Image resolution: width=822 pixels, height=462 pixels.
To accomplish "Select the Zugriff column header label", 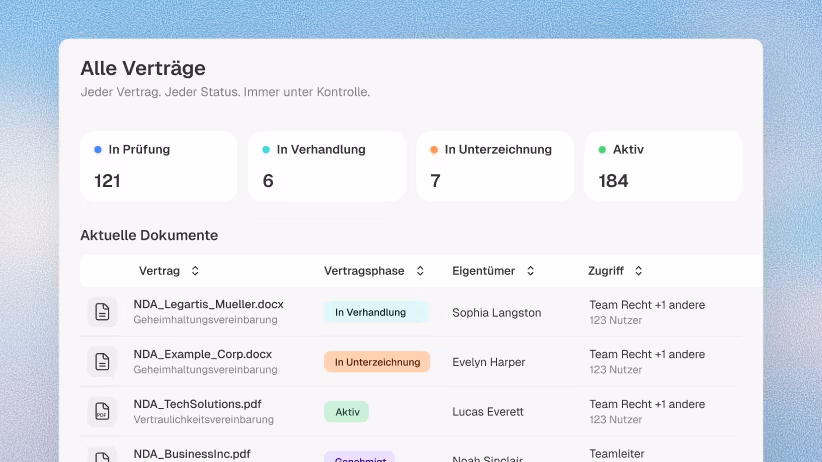I will (606, 271).
